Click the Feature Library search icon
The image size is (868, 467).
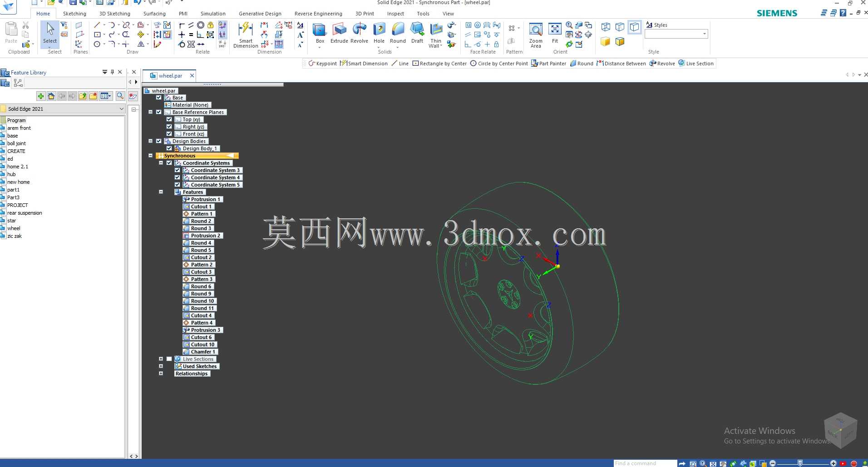(120, 96)
